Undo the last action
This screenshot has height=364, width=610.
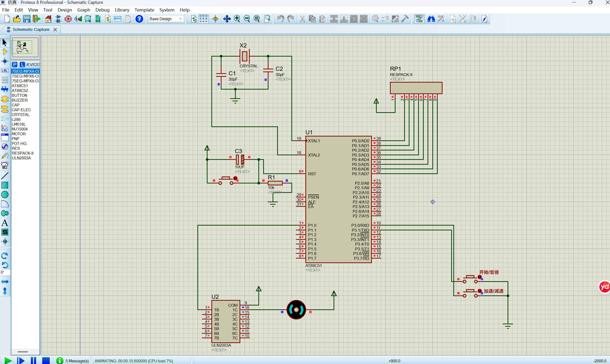(x=281, y=19)
